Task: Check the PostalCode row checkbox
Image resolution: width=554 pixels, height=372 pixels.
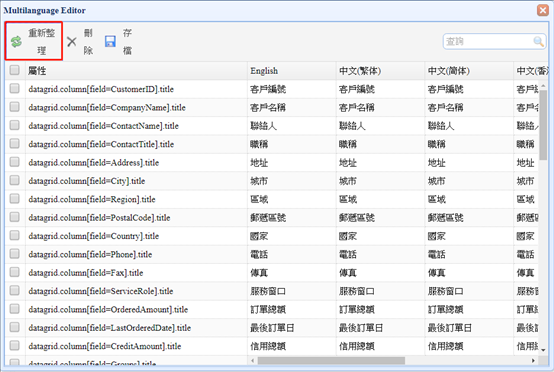Action: point(14,217)
